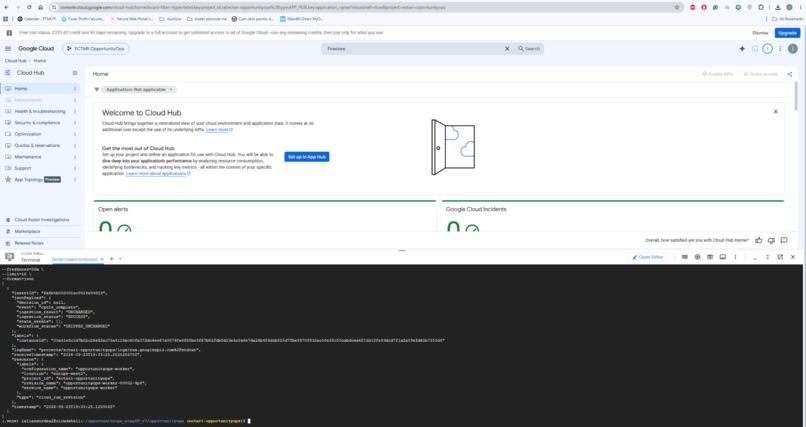Click the Cloud Shell settings gear icon
This screenshot has height=427, width=806.
coord(697,257)
